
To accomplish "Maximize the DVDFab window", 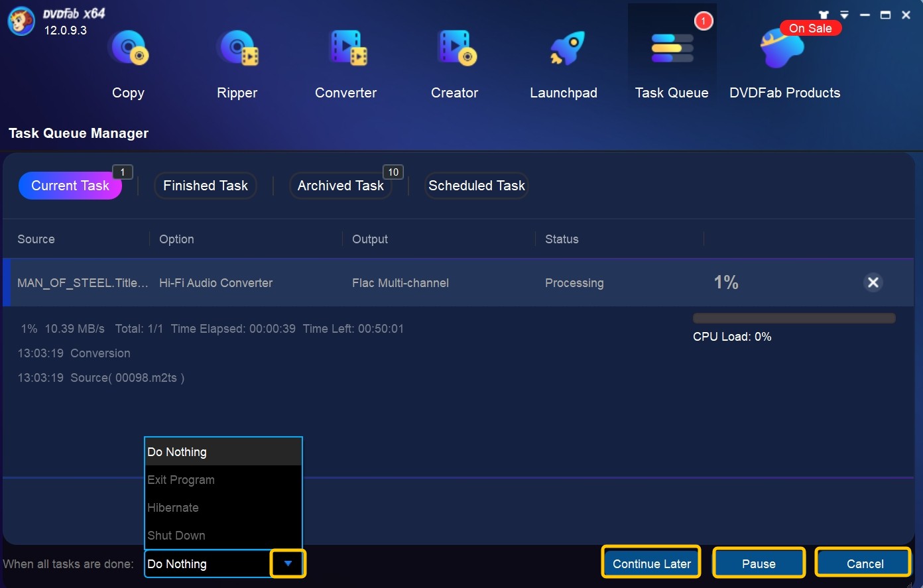I will [x=885, y=15].
